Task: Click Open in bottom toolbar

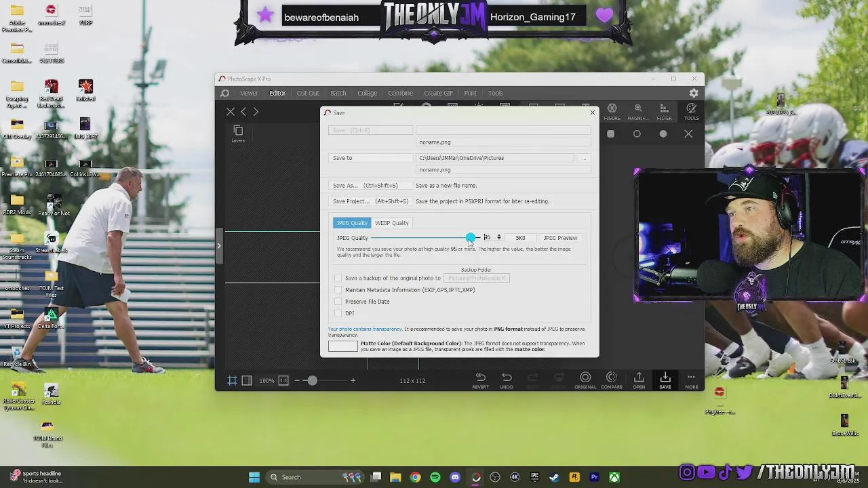Action: point(639,381)
